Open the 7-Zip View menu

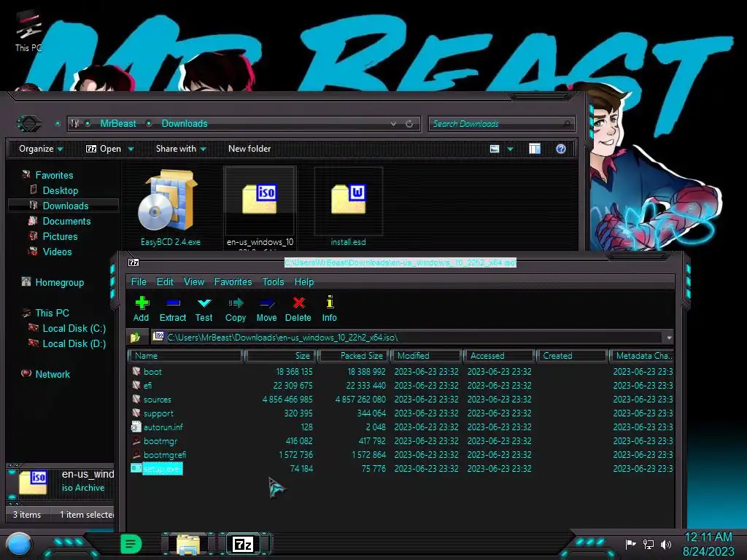(x=194, y=282)
